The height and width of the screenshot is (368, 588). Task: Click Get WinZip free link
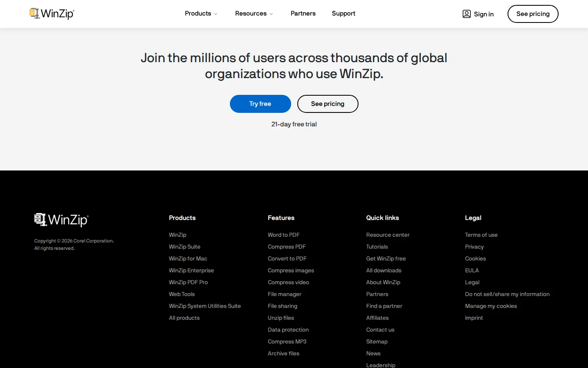tap(386, 258)
